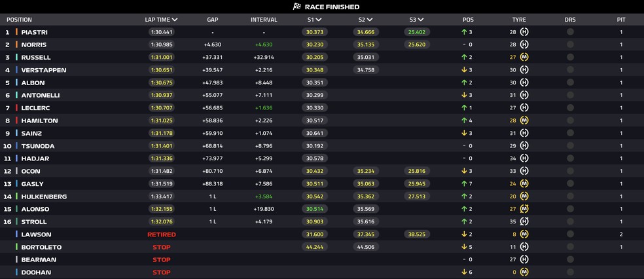This screenshot has width=644, height=279.
Task: Click Ocon's hard tyre icon
Action: click(x=524, y=171)
